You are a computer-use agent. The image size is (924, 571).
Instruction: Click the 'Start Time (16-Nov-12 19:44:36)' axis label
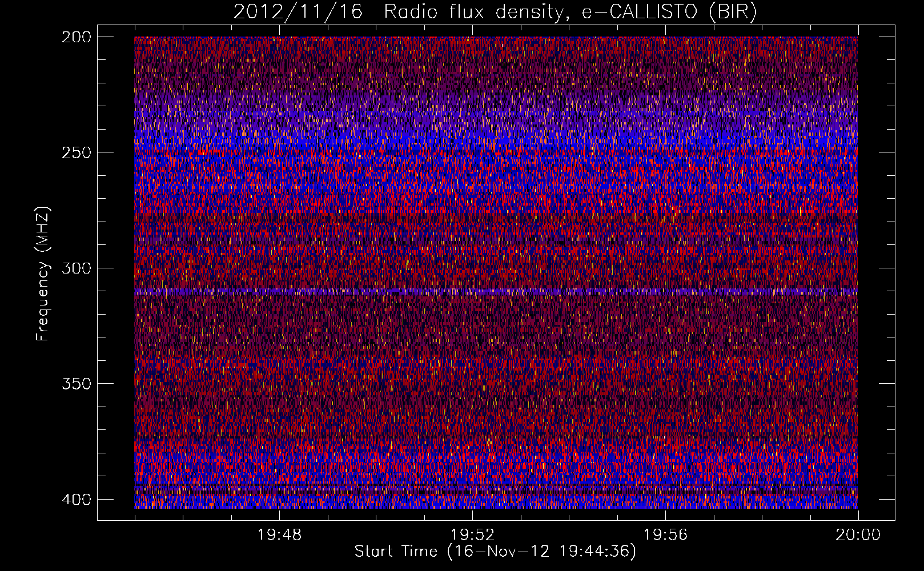coord(495,552)
